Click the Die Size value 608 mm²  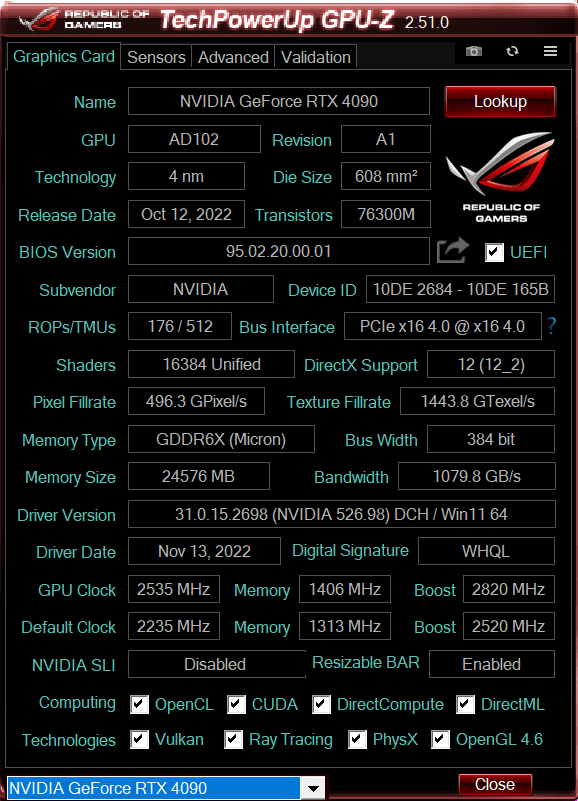tap(386, 176)
